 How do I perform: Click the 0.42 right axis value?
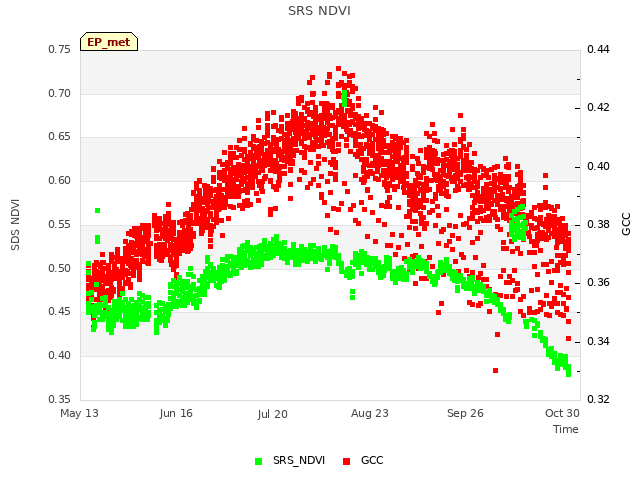pyautogui.click(x=598, y=107)
